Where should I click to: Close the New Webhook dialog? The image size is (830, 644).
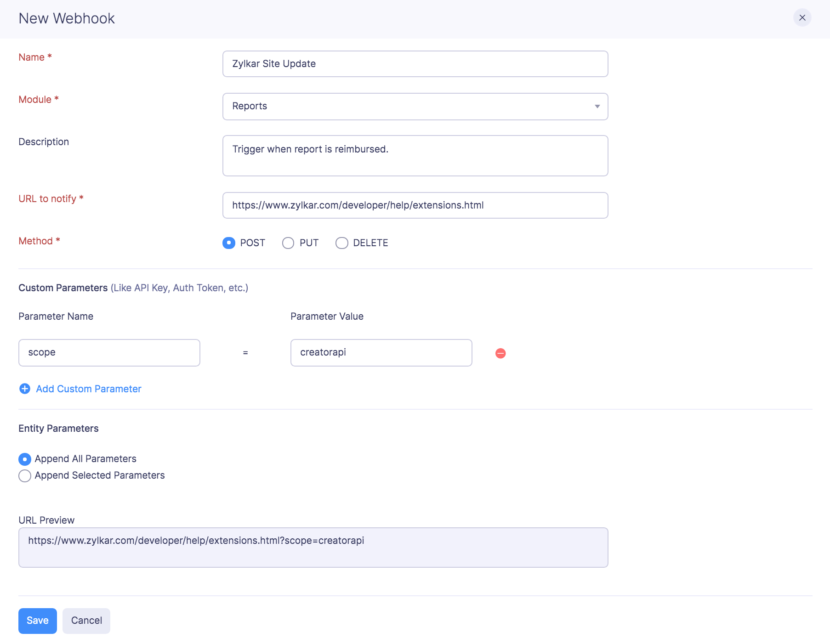point(802,18)
